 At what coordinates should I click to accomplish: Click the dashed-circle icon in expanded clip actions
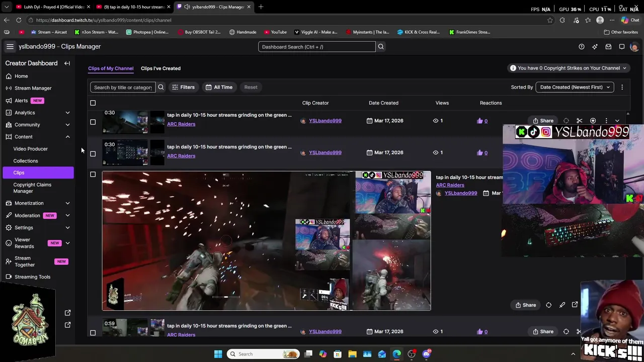(x=548, y=305)
